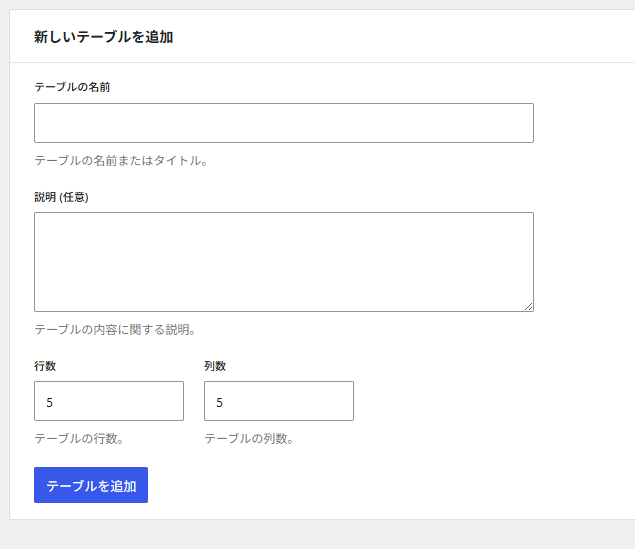Click the 行数 label above rows field
The image size is (635, 549).
(x=45, y=366)
